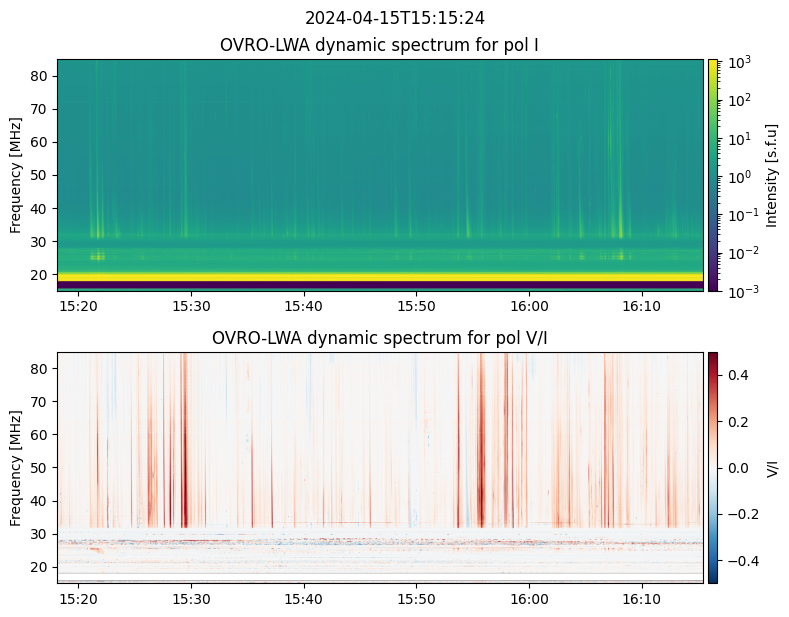Click the 15:50 time tick under top panel
789x617 pixels.
[x=416, y=305]
